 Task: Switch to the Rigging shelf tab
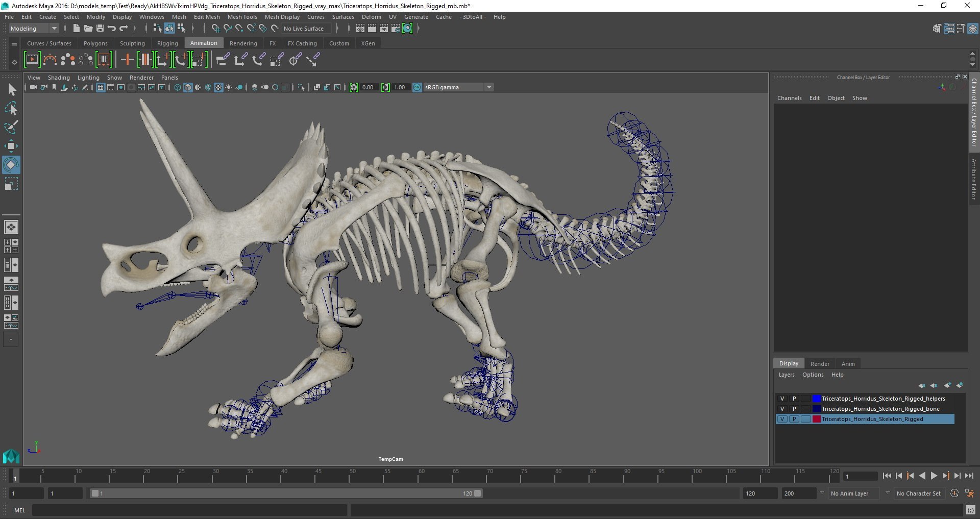click(167, 43)
